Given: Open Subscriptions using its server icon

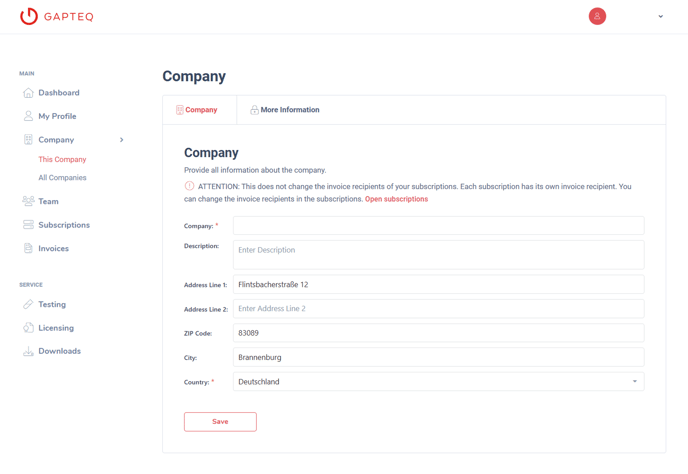Looking at the screenshot, I should tap(28, 225).
